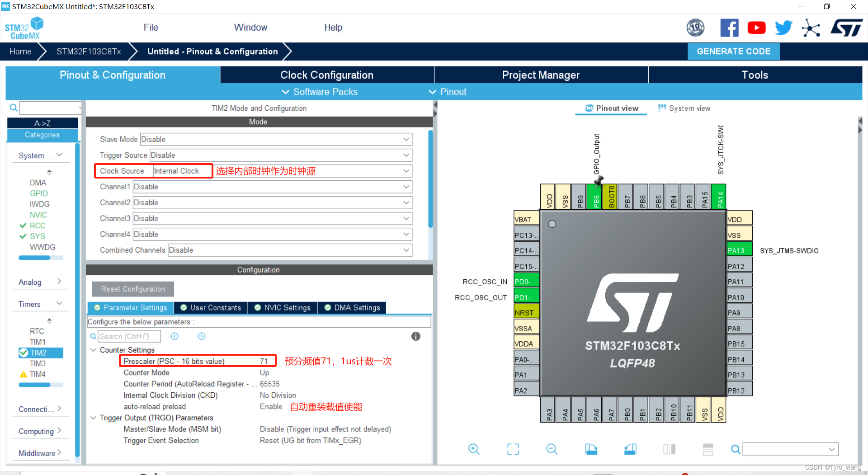
Task: Open the Trigger Source dropdown
Action: tap(281, 155)
